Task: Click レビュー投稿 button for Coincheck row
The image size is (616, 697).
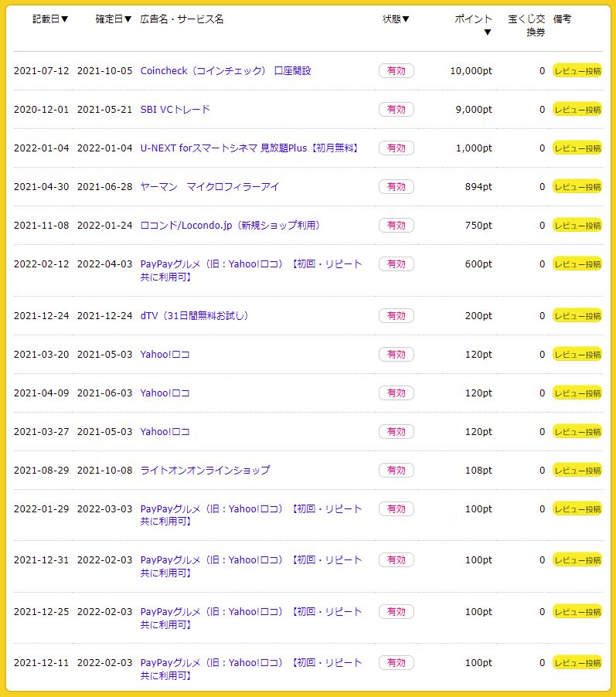Action: click(x=577, y=70)
